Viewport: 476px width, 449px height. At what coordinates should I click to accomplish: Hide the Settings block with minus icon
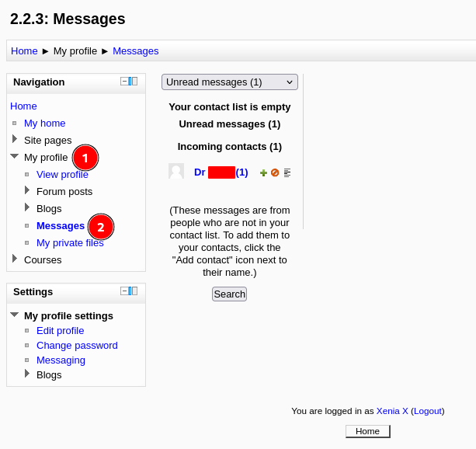tap(124, 291)
